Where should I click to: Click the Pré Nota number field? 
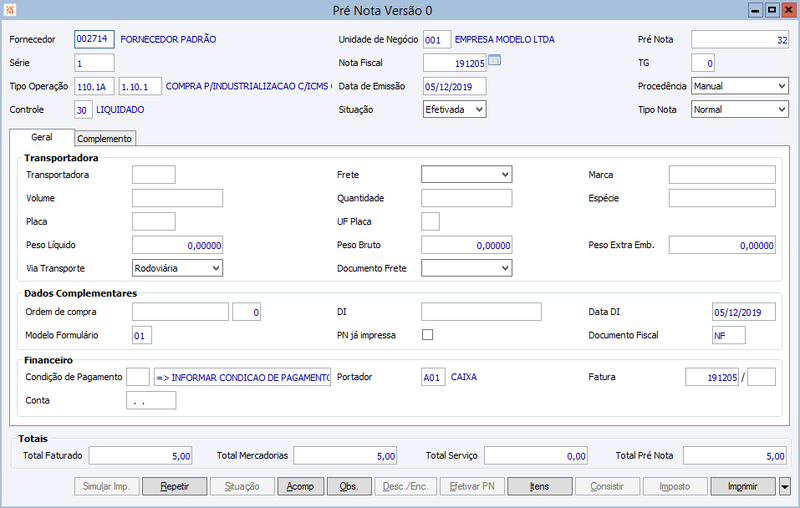(740, 39)
